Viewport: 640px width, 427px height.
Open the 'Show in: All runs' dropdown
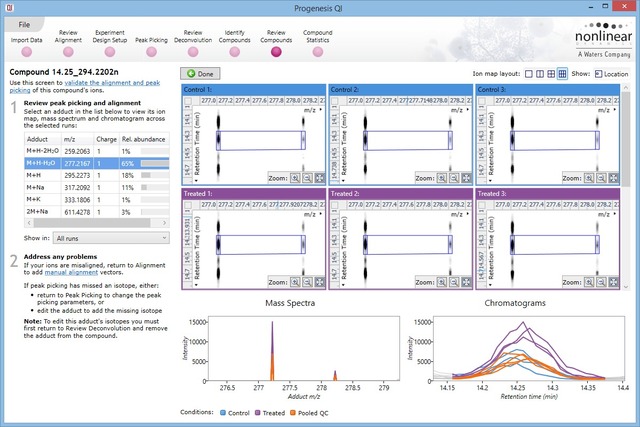(x=111, y=239)
